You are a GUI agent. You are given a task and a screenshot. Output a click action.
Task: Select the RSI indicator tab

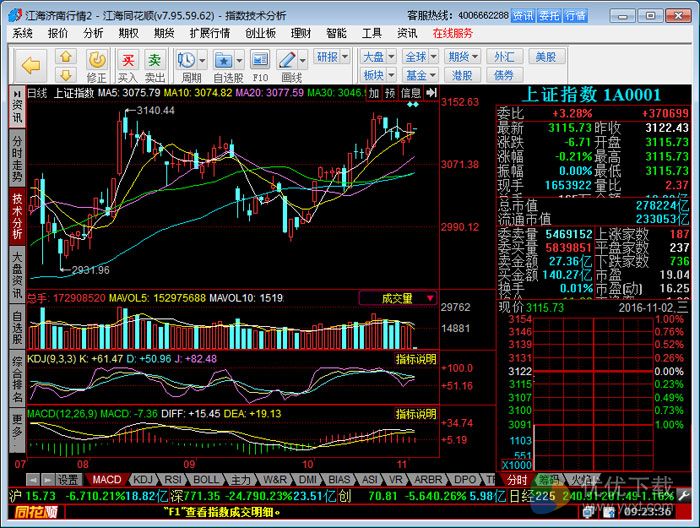[x=173, y=480]
